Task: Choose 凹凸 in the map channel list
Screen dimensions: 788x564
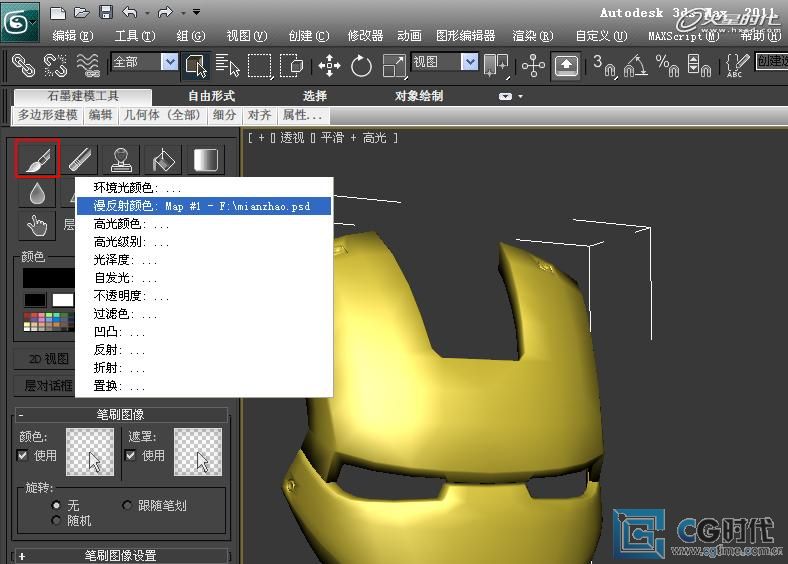Action: click(204, 332)
